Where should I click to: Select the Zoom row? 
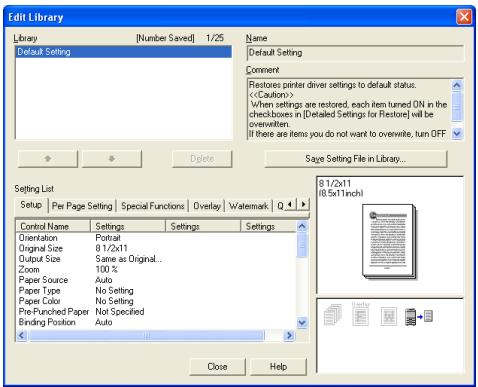point(156,269)
